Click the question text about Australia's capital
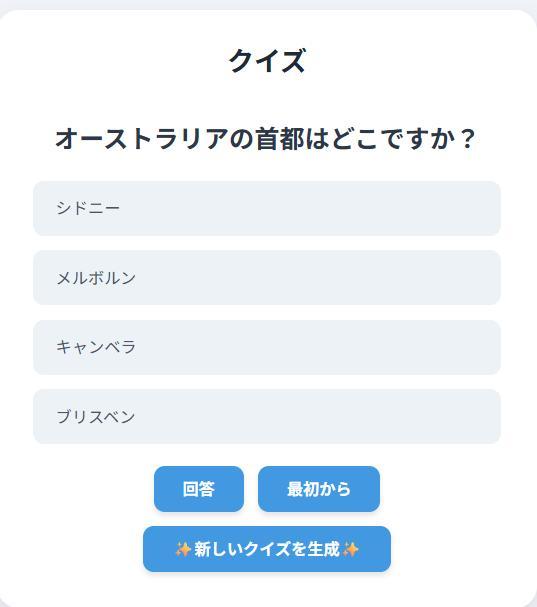 (266, 139)
